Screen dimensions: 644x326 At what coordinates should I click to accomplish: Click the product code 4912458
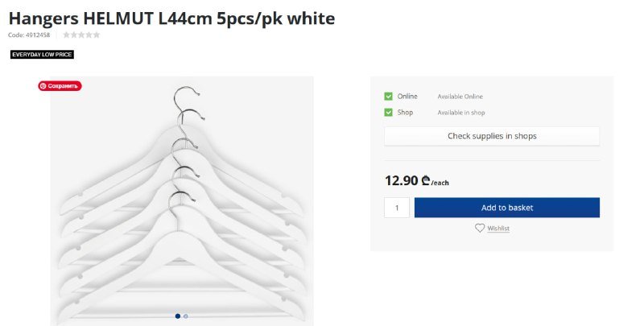(29, 35)
